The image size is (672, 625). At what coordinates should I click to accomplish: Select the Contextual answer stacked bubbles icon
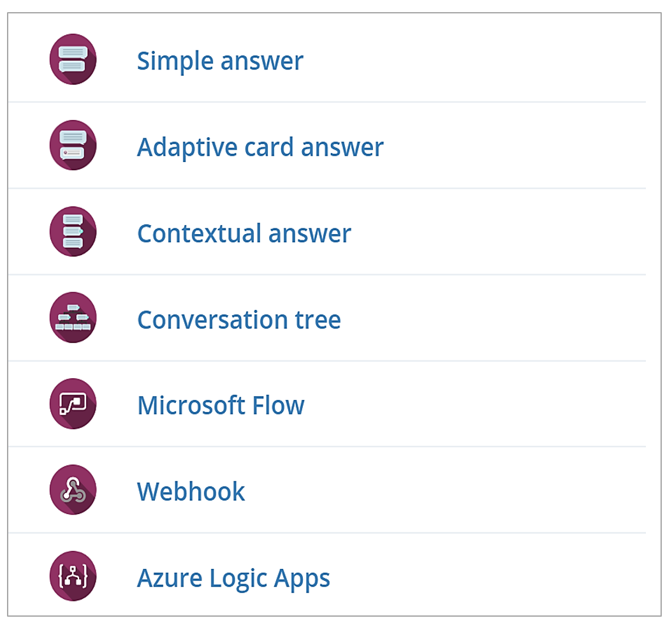tap(73, 232)
